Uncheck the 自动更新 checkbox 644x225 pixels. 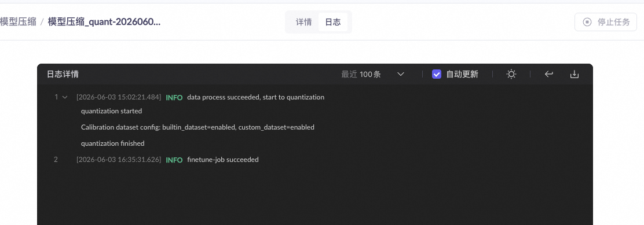click(x=437, y=74)
